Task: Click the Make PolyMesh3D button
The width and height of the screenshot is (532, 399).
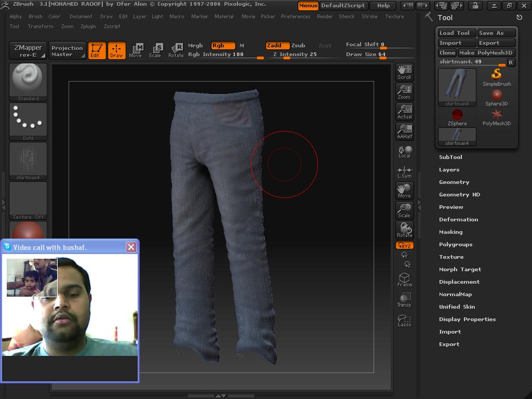Action: (x=486, y=52)
